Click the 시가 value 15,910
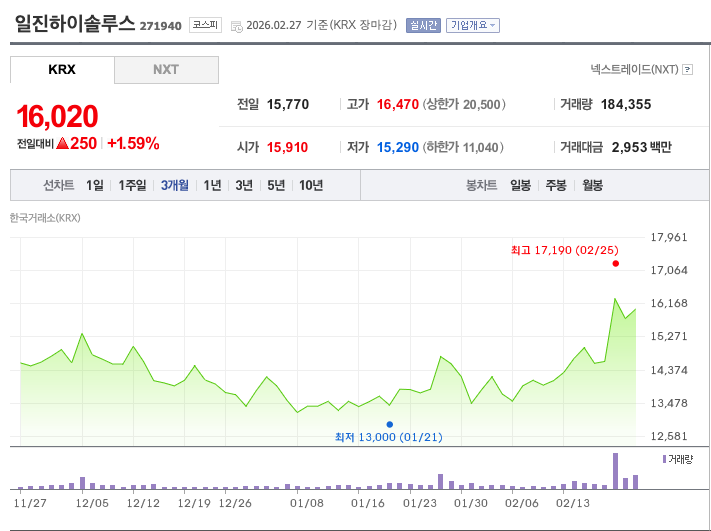Screen dimensions: 711x531 coord(287,147)
